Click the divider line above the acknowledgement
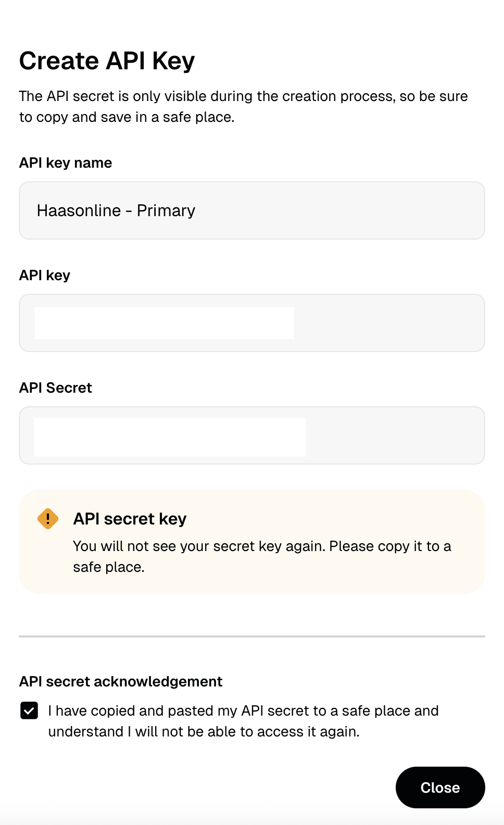Viewport: 504px width, 825px height. pyautogui.click(x=252, y=636)
